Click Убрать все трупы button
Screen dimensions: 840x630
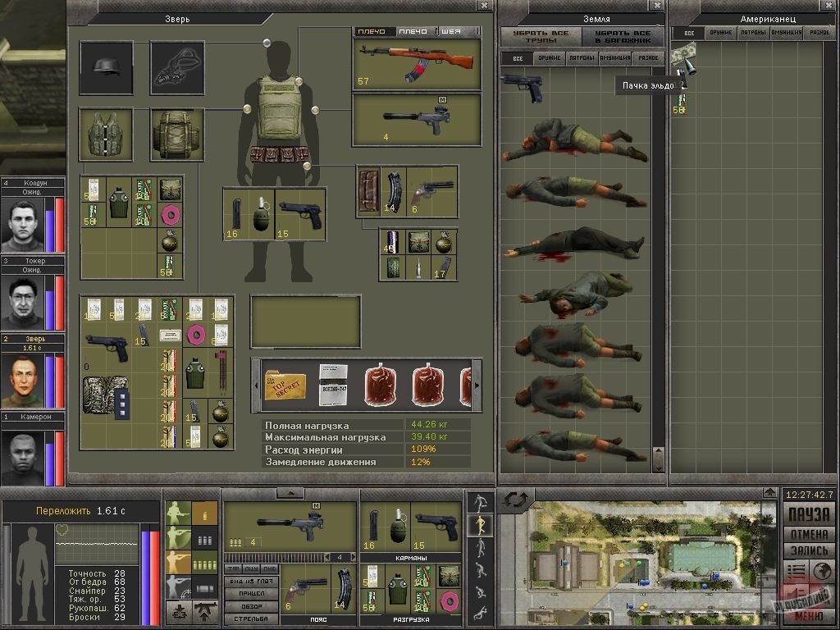(541, 37)
